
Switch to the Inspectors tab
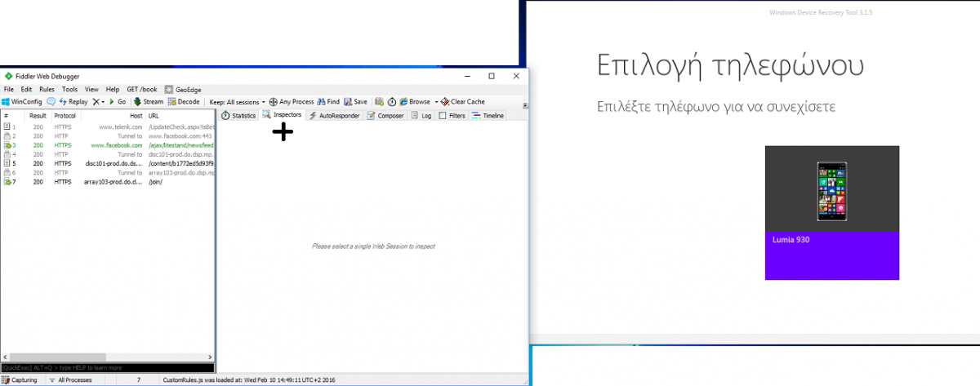point(283,115)
